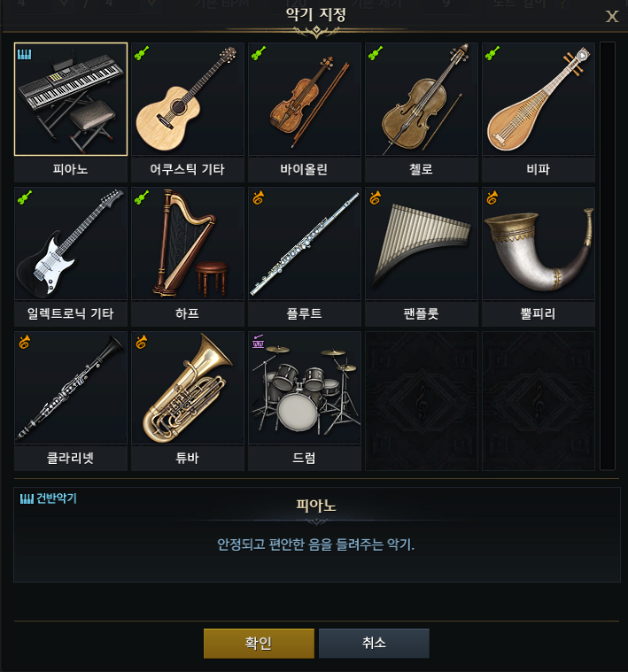The width and height of the screenshot is (628, 672).
Task: Click the 건반악기 keyboard category label
Action: [49, 498]
